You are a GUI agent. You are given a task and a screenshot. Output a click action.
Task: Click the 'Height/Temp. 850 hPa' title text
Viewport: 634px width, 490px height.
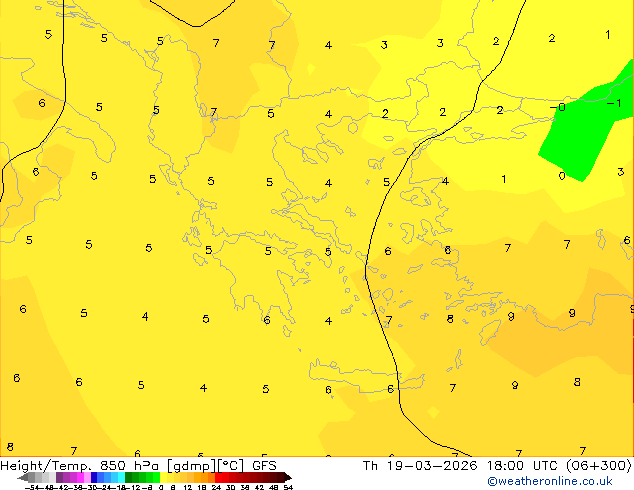click(x=80, y=466)
